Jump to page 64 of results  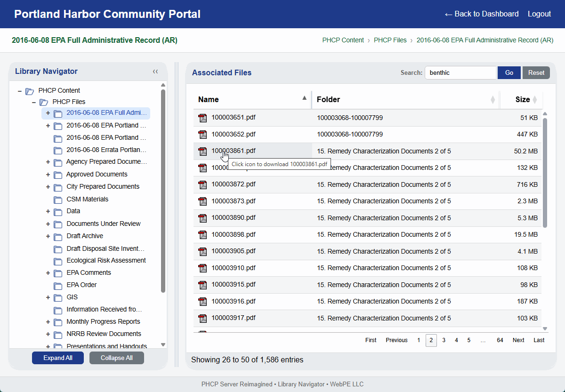(500, 340)
